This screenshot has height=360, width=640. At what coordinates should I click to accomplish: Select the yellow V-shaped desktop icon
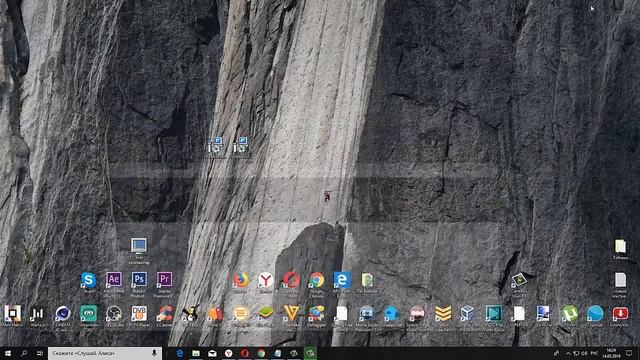tap(291, 313)
